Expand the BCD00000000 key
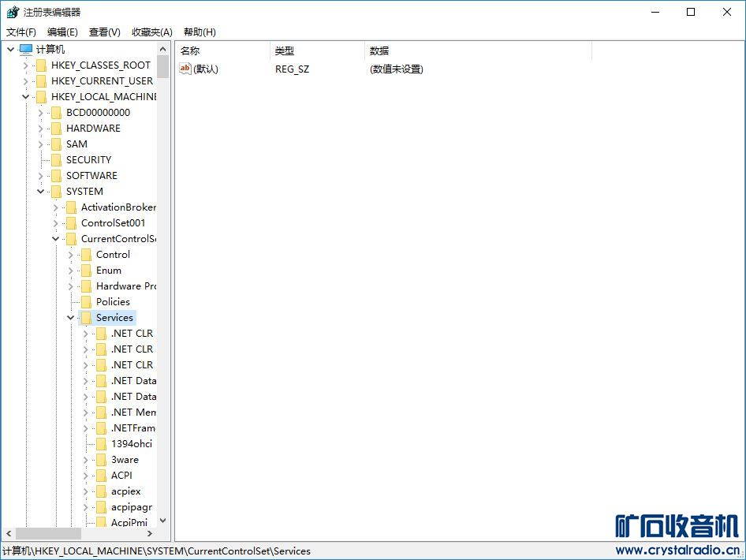The height and width of the screenshot is (560, 746). pos(40,113)
